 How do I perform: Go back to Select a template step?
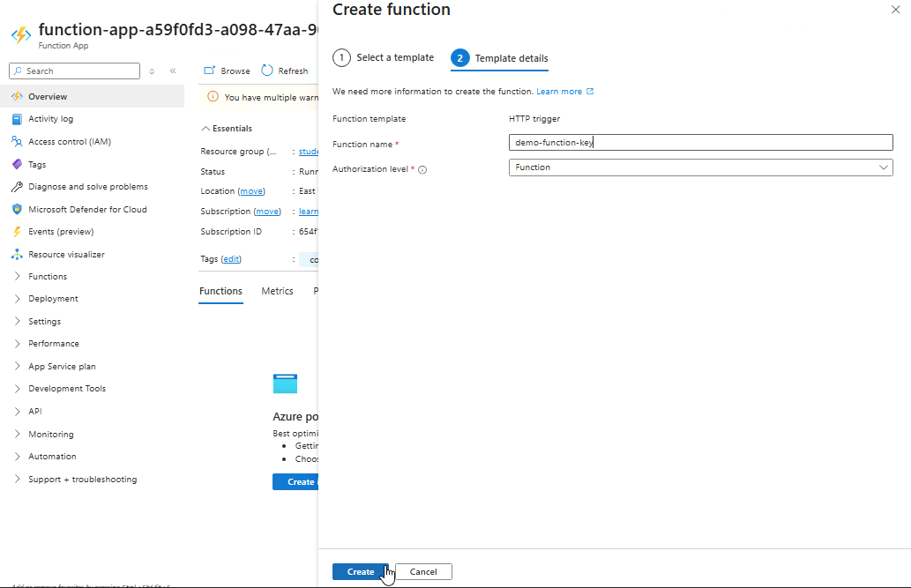coord(384,58)
